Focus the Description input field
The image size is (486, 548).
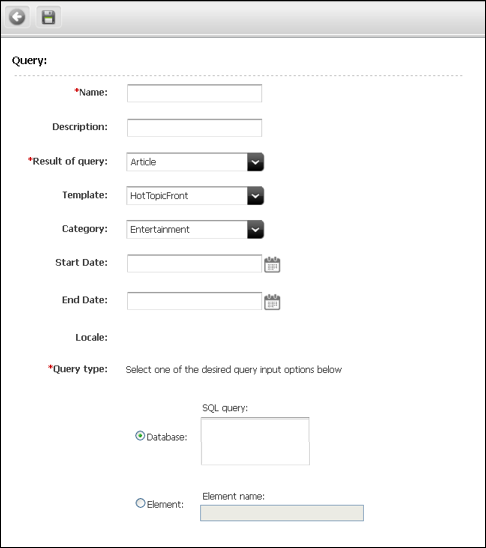[x=194, y=128]
